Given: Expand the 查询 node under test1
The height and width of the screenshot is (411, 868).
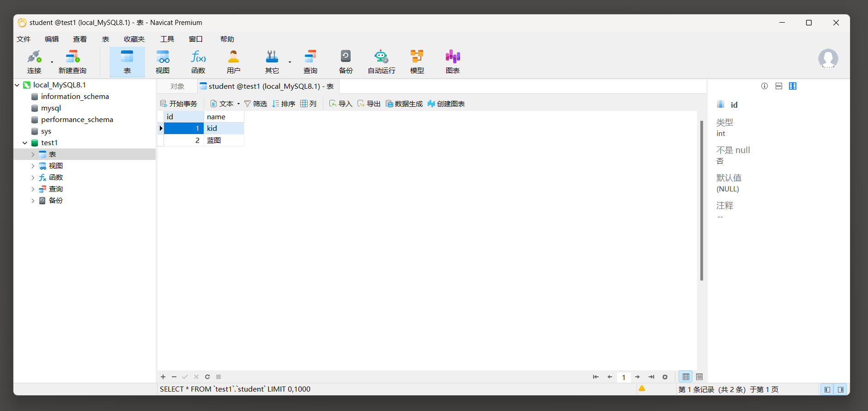Looking at the screenshot, I should pos(33,189).
